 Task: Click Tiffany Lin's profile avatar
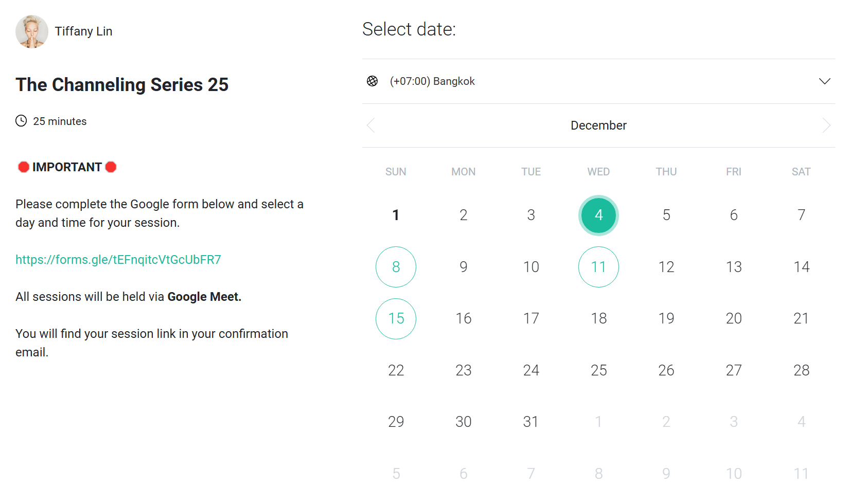[x=32, y=31]
